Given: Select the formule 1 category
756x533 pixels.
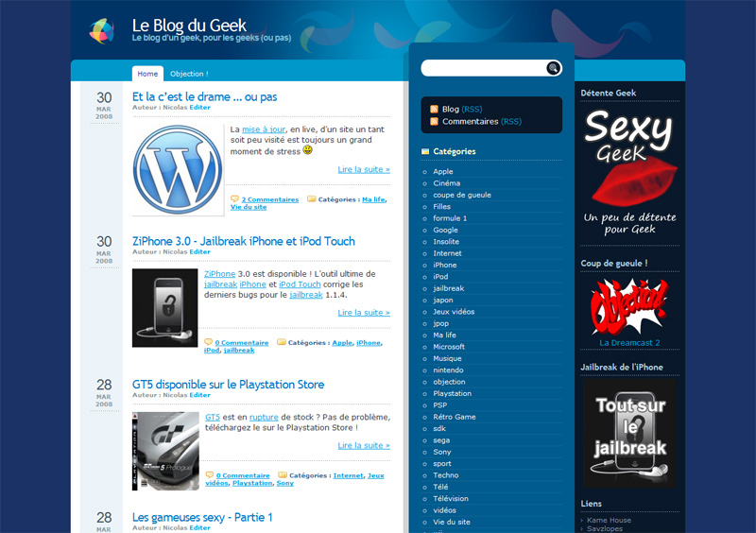Looking at the screenshot, I should [x=450, y=218].
